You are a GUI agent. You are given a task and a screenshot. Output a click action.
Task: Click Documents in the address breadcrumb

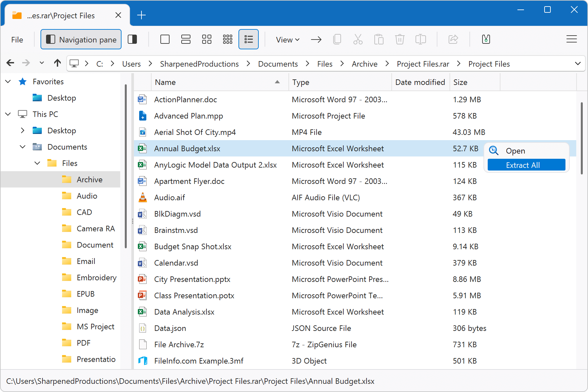click(x=278, y=64)
